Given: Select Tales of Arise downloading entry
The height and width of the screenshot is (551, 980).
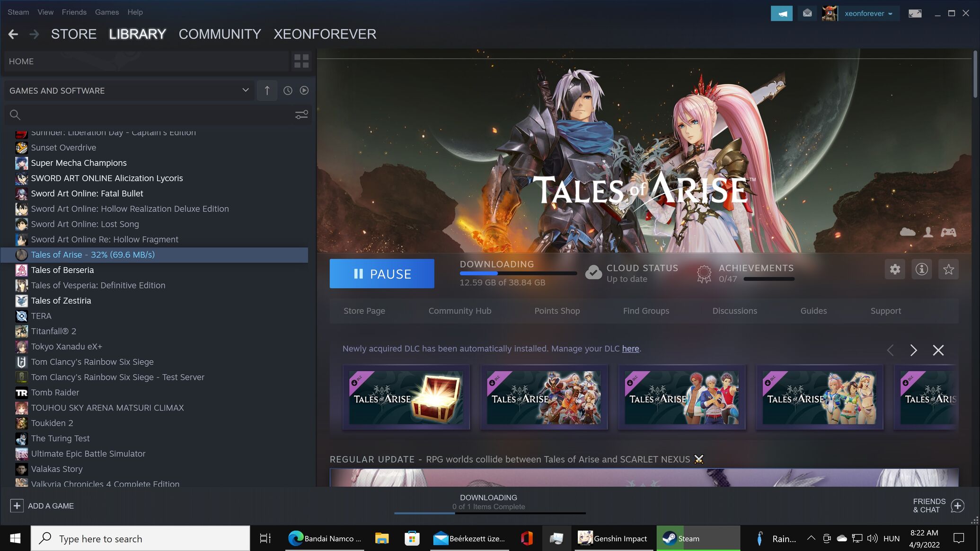Looking at the screenshot, I should [154, 254].
